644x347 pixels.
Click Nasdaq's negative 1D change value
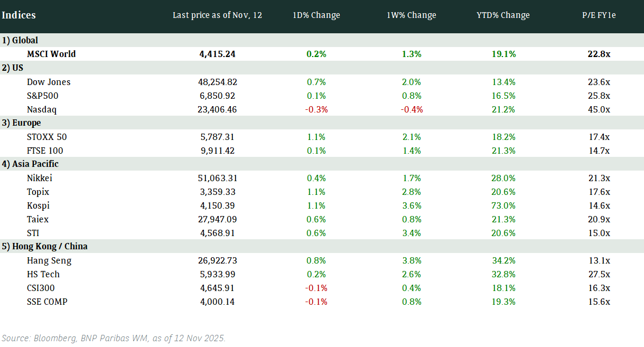point(316,110)
